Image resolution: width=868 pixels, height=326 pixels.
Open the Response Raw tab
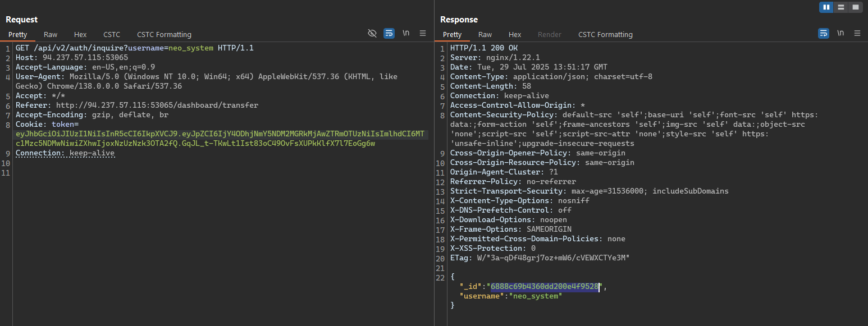pyautogui.click(x=485, y=35)
